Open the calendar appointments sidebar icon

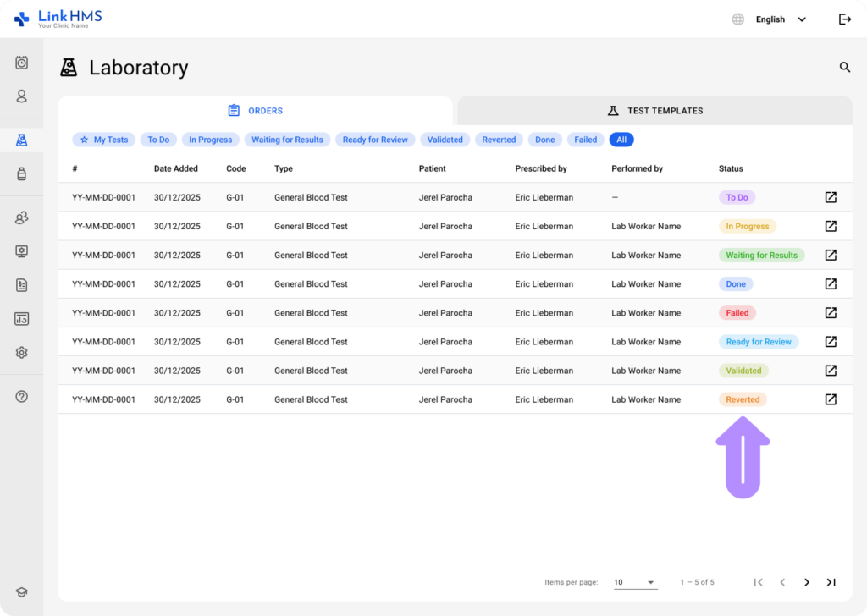pos(22,63)
